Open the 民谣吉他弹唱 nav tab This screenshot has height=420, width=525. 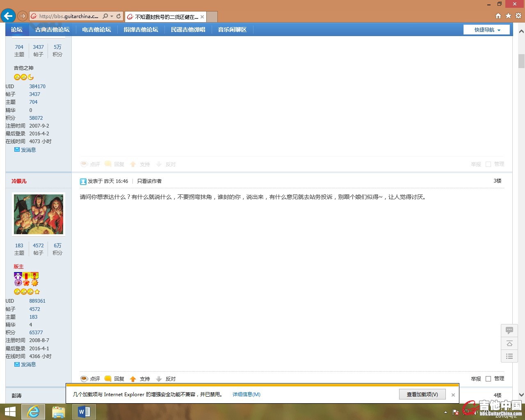(188, 30)
